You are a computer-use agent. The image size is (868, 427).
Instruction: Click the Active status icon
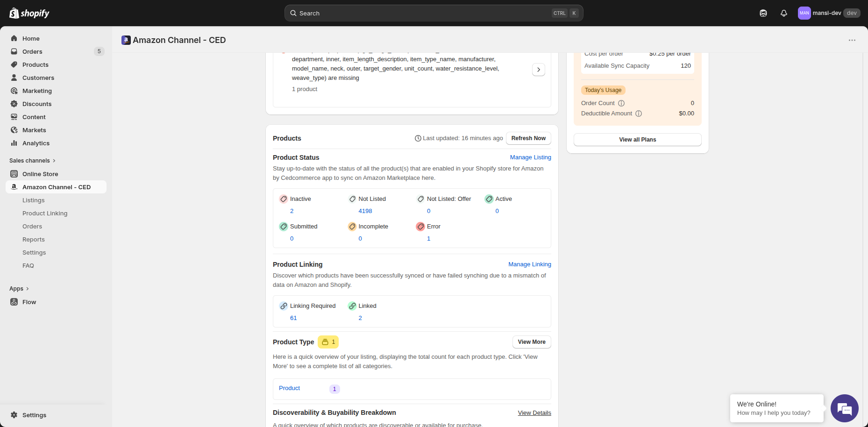[x=489, y=199]
